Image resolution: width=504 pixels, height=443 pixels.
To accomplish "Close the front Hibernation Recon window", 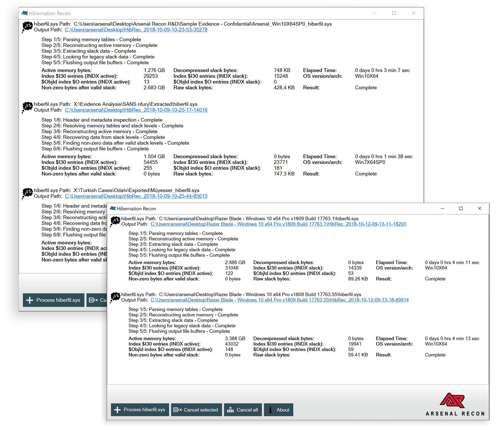I will (479, 209).
